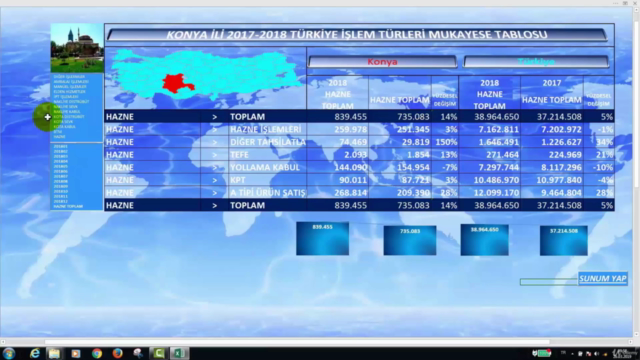640x360 pixels.
Task: Select NAKLİYE KABUL in the left list
Action: coord(67,111)
